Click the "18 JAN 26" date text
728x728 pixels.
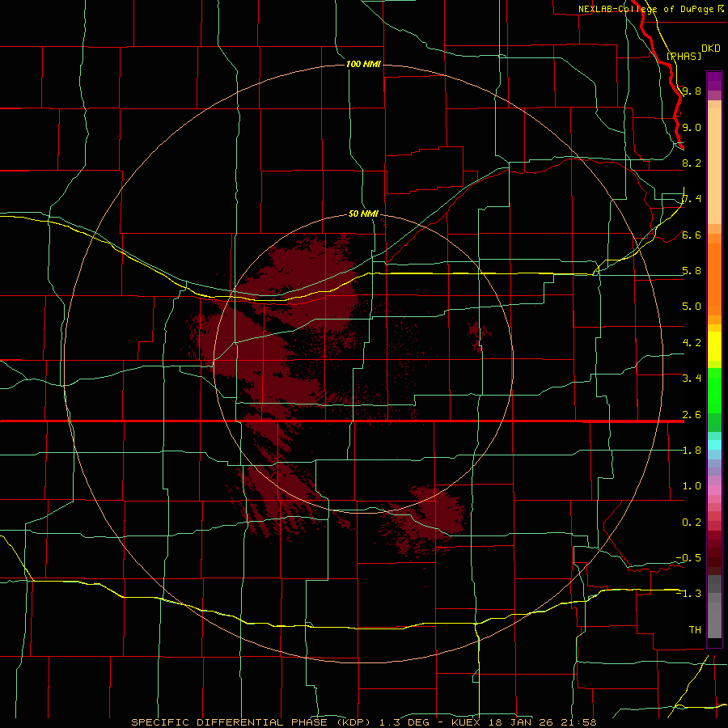519,722
